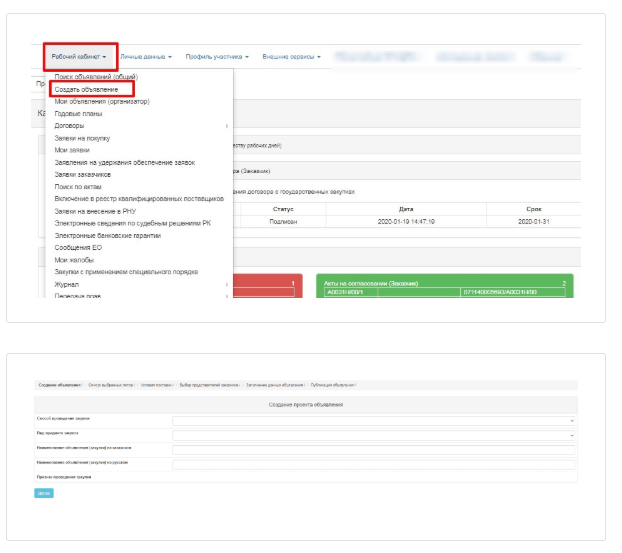The image size is (622, 553).
Task: Select Поиск по актам
Action: pos(79,189)
